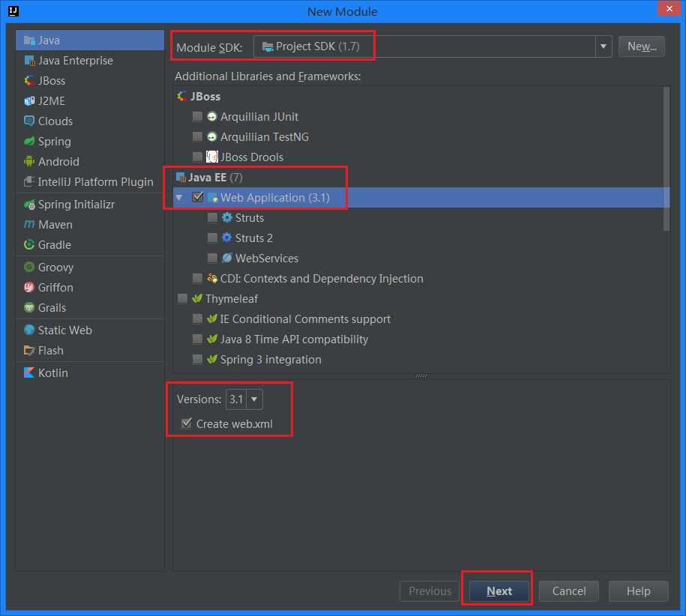The image size is (686, 616).
Task: Click the Web Application framework icon
Action: (213, 198)
